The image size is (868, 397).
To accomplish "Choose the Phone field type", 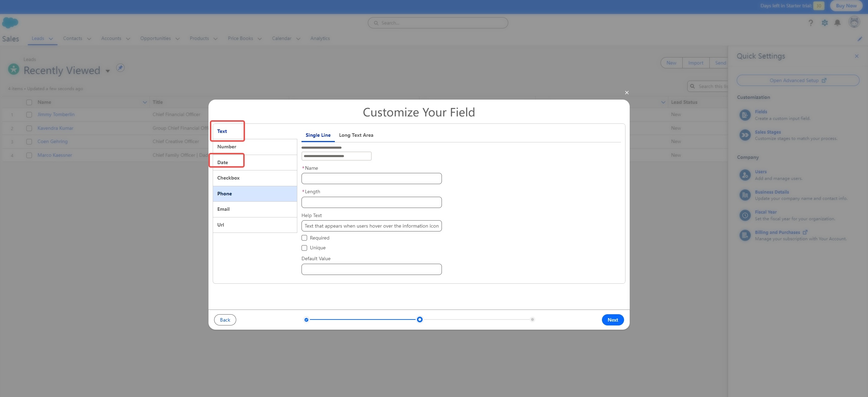I will tap(255, 194).
